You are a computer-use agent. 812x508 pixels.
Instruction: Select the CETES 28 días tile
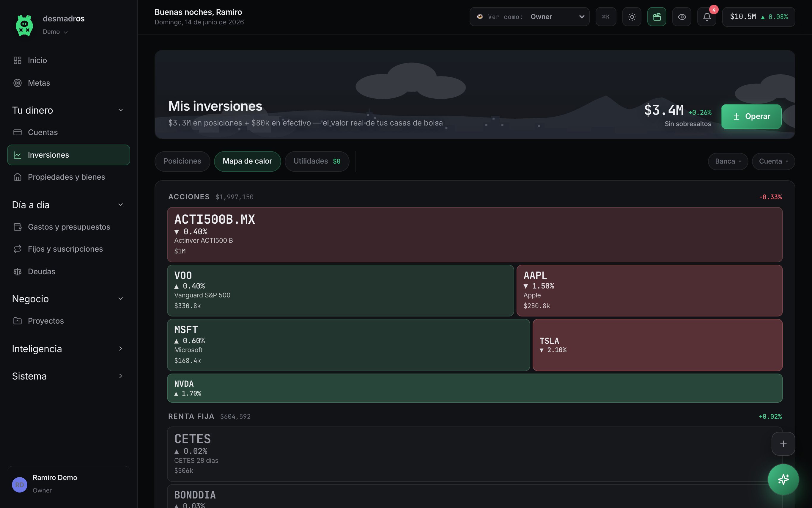[x=475, y=454]
